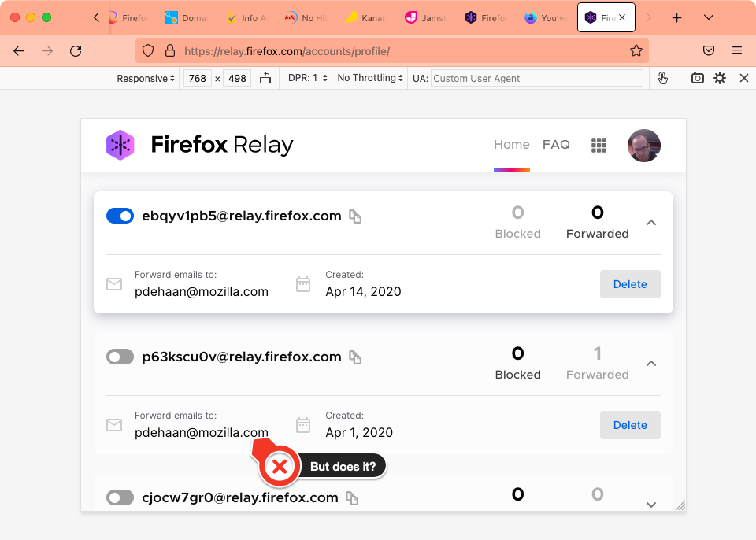Enable forwarding for the p63kscu0v alias
The height and width of the screenshot is (540, 756).
120,356
